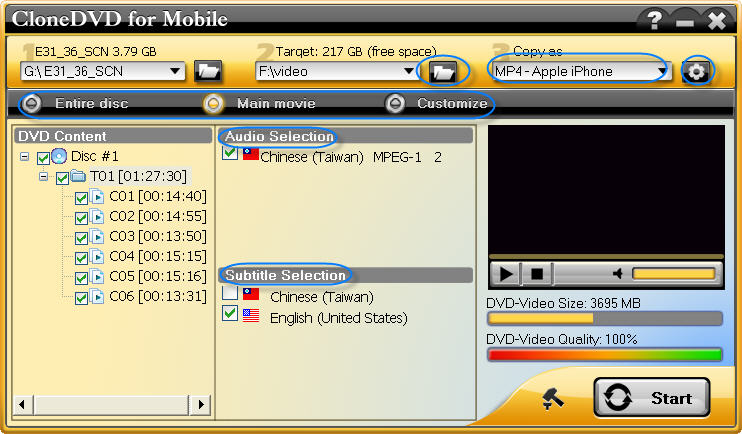Click the E31_36_SCN 3.79 GB source label
The image size is (742, 434).
(x=96, y=52)
